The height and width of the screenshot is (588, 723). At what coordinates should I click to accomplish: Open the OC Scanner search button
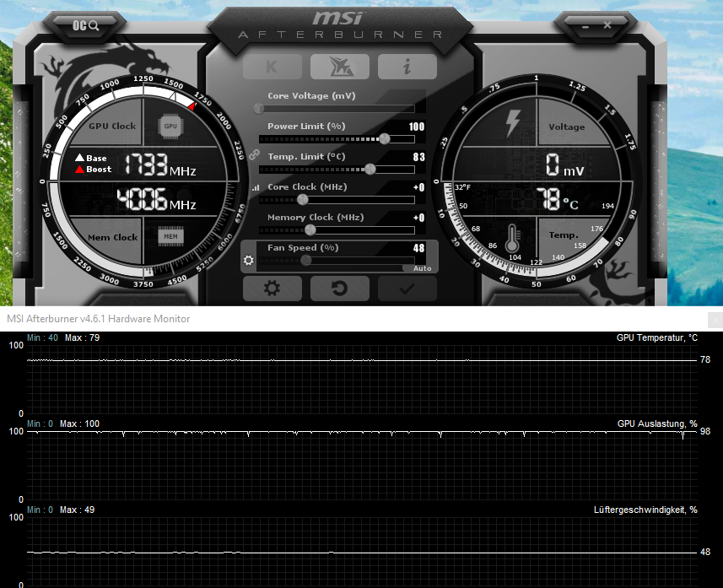(x=86, y=25)
